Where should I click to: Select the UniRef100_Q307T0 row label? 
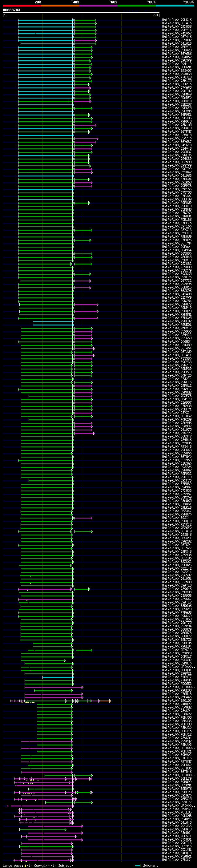coord(177,139)
